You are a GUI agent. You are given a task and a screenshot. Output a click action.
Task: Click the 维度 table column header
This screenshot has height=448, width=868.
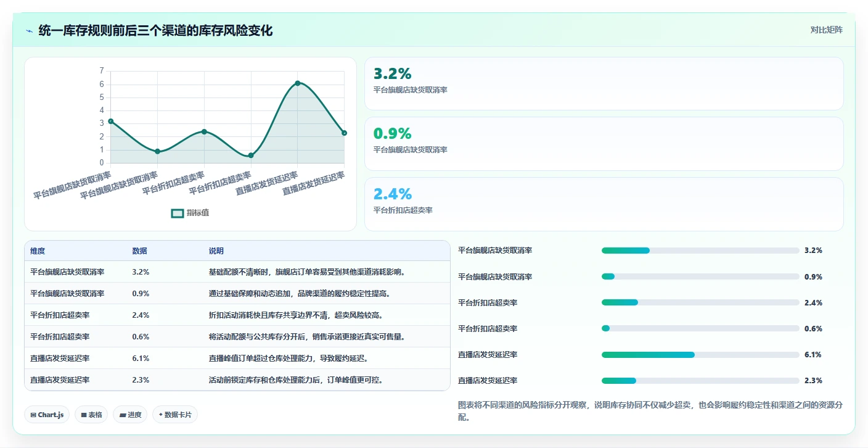pos(38,251)
